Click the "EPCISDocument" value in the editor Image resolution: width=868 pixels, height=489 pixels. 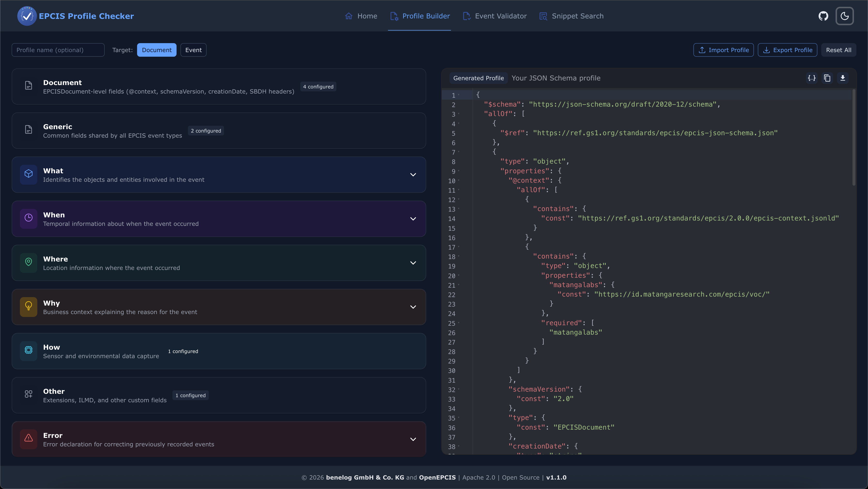(x=584, y=427)
